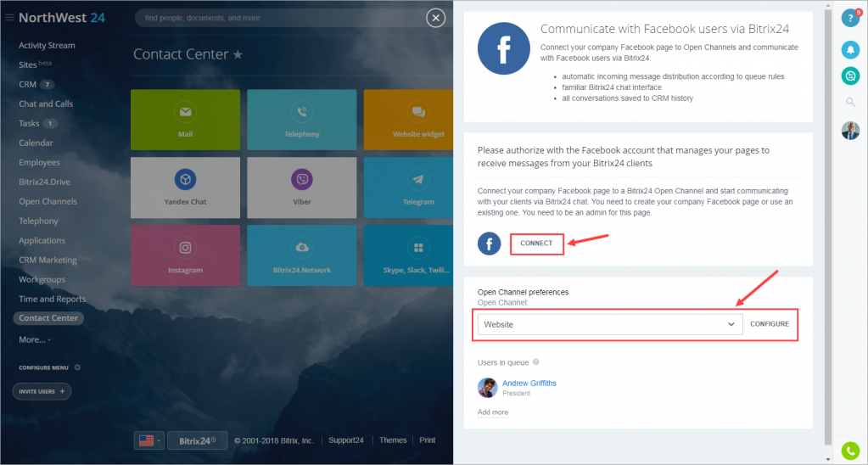The width and height of the screenshot is (868, 465).
Task: Open the Mail tile
Action: point(186,120)
